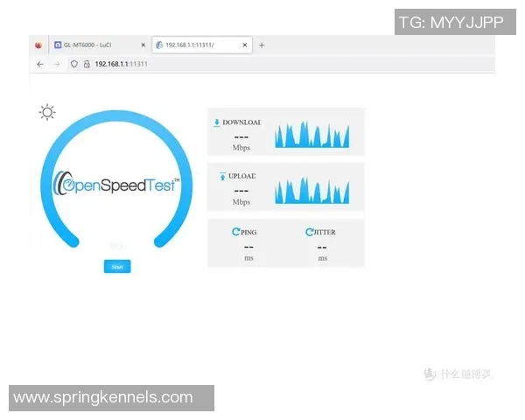Click the download speed graph
525x420 pixels.
click(311, 134)
